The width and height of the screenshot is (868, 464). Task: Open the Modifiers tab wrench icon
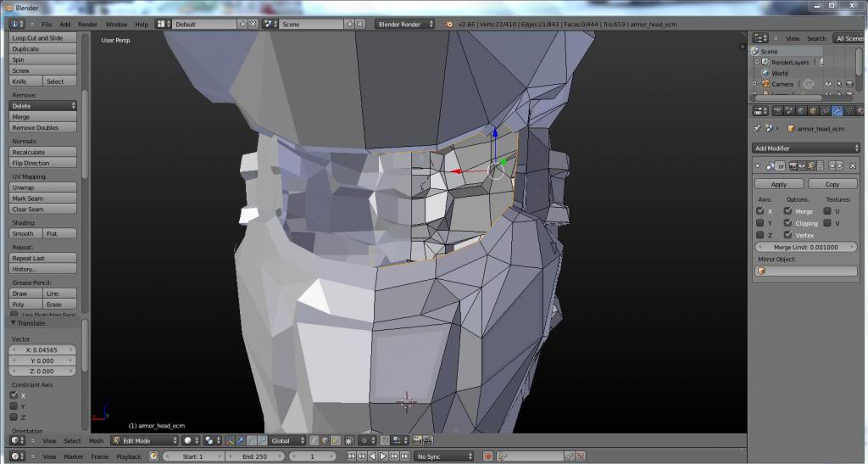[837, 111]
